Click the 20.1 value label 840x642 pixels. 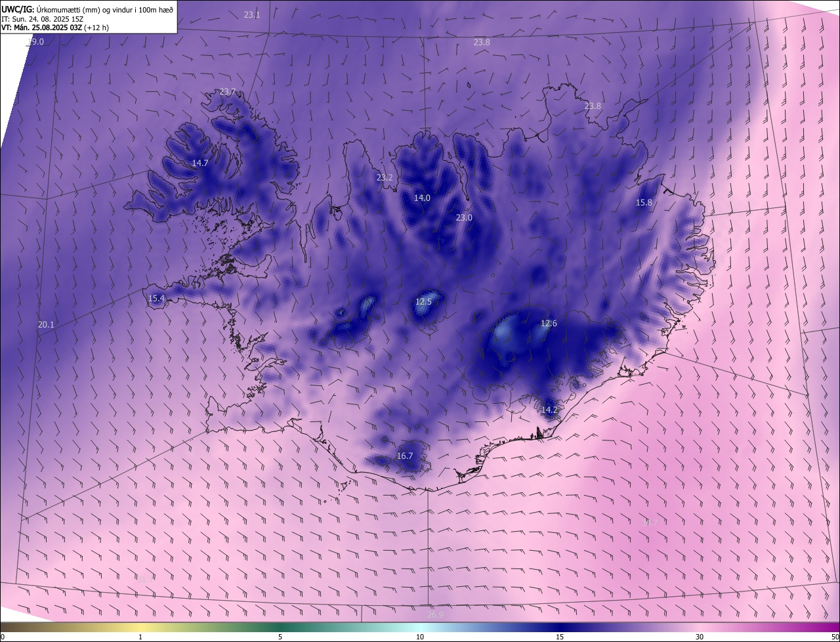(x=46, y=324)
